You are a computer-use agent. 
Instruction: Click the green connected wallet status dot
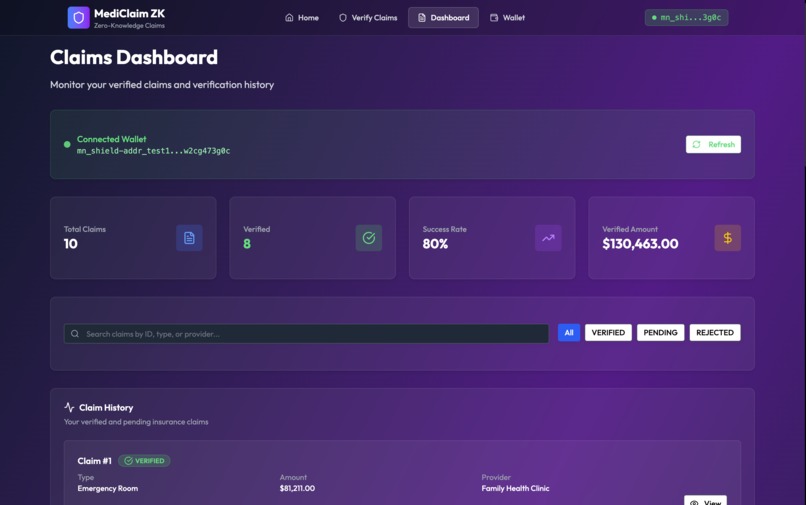pyautogui.click(x=67, y=145)
